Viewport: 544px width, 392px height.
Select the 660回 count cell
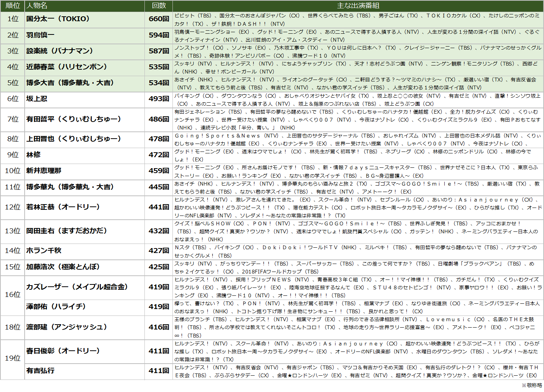[x=158, y=19]
